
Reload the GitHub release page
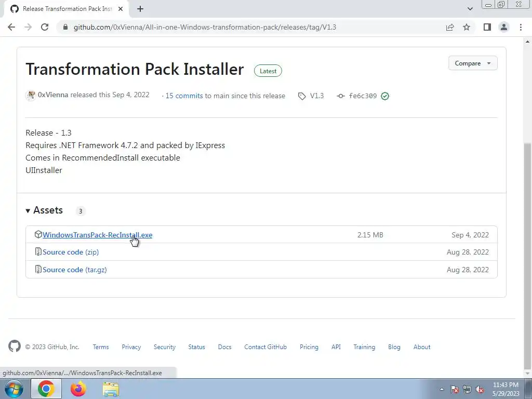45,27
